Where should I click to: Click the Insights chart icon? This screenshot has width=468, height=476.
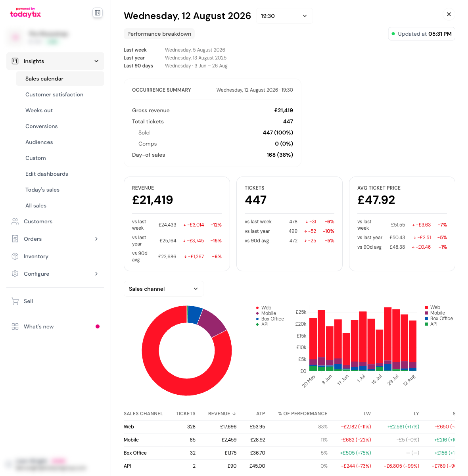(x=15, y=61)
